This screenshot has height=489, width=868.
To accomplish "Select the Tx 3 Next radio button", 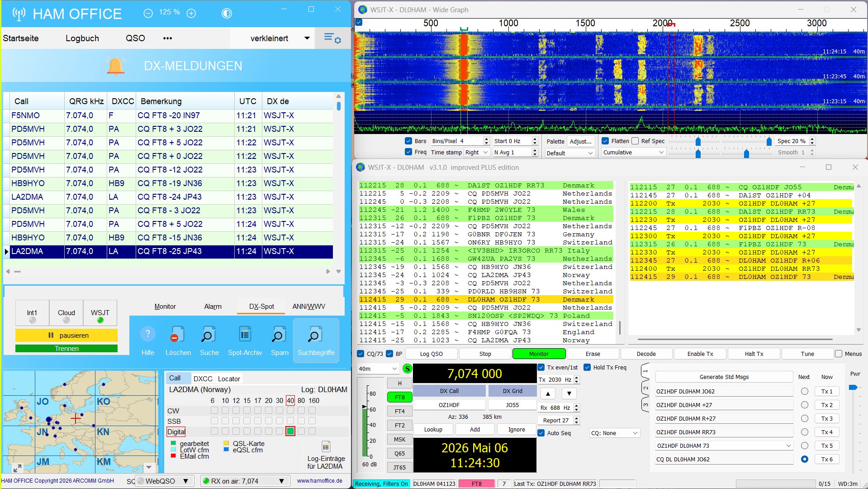I will coord(804,418).
